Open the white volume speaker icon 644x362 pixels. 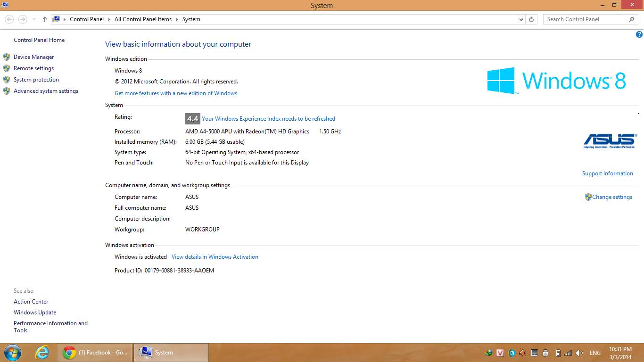(579, 353)
